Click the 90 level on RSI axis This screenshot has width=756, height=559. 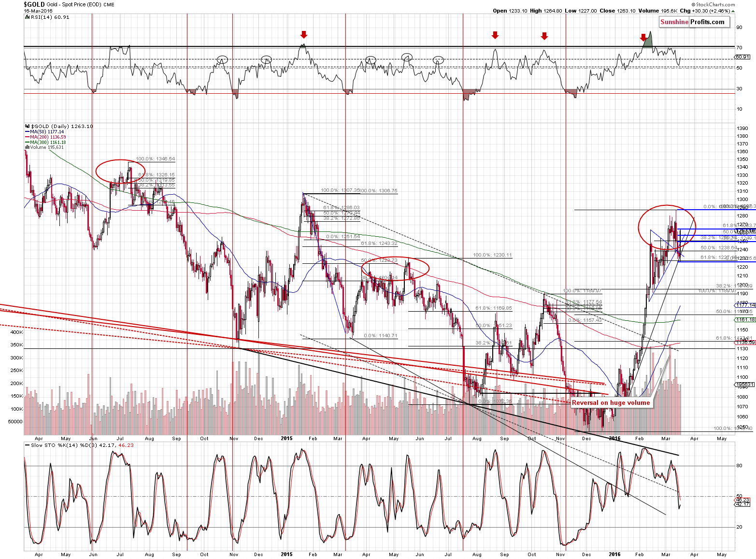[x=739, y=28]
